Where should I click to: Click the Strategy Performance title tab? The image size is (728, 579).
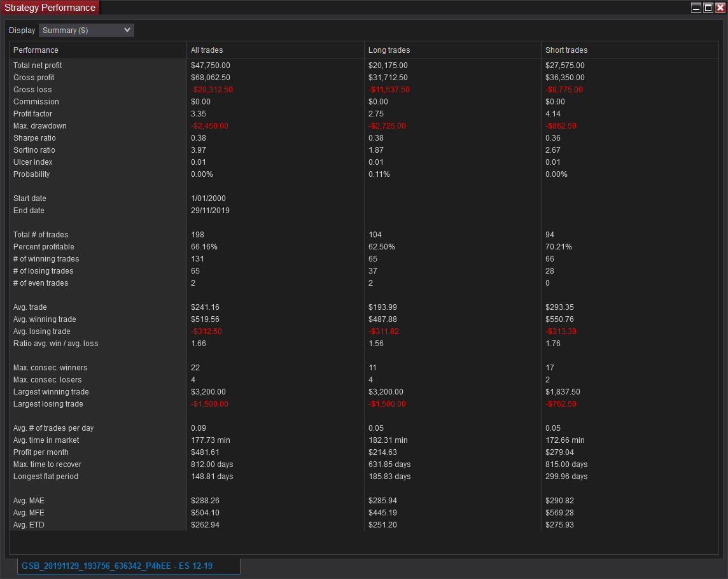(50, 8)
